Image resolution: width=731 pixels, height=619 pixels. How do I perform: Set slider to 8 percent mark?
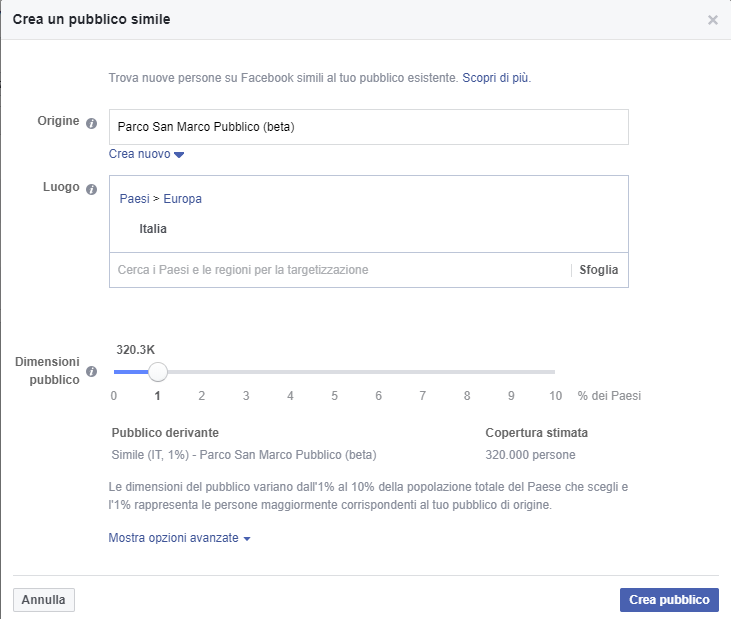(467, 372)
